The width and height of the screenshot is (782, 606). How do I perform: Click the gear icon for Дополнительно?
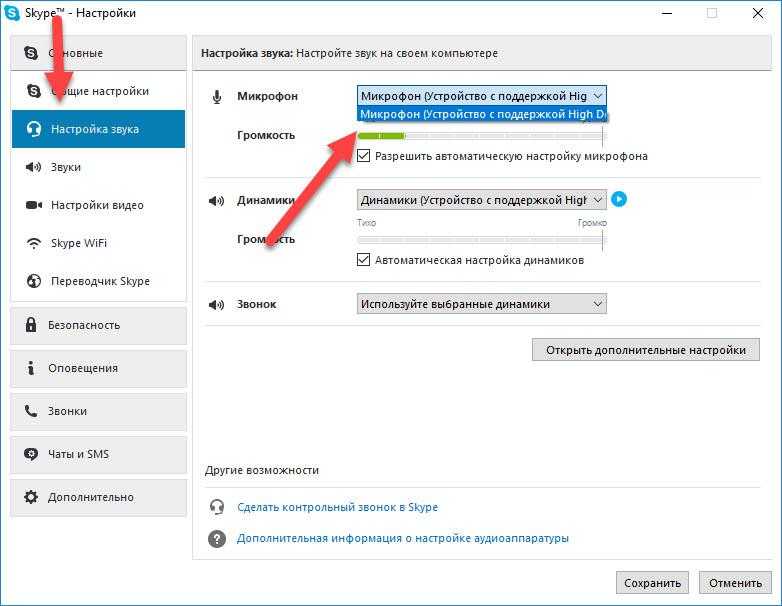tap(31, 497)
